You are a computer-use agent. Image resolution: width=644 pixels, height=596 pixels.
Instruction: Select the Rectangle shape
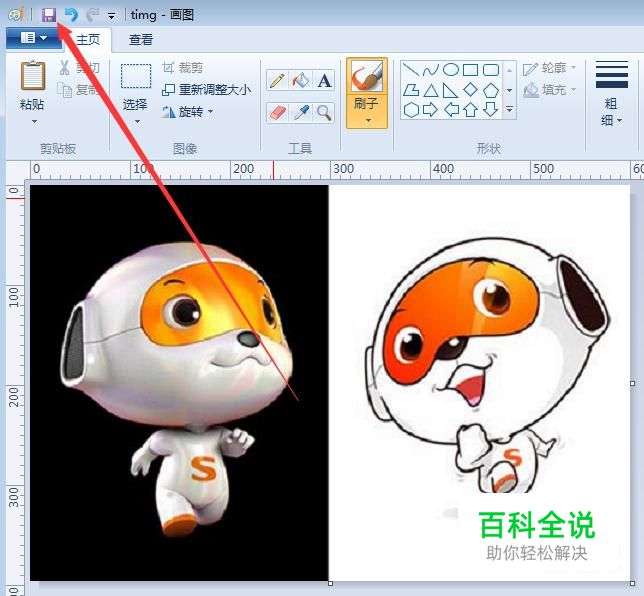click(x=471, y=70)
